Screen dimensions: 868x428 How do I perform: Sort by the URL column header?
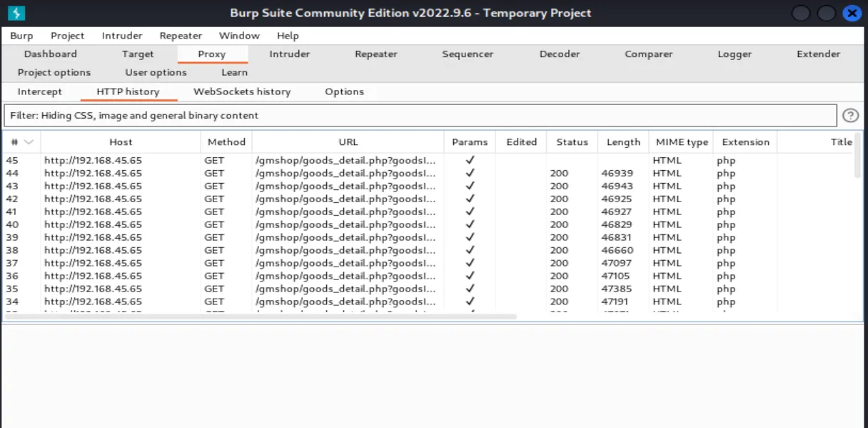coord(348,141)
